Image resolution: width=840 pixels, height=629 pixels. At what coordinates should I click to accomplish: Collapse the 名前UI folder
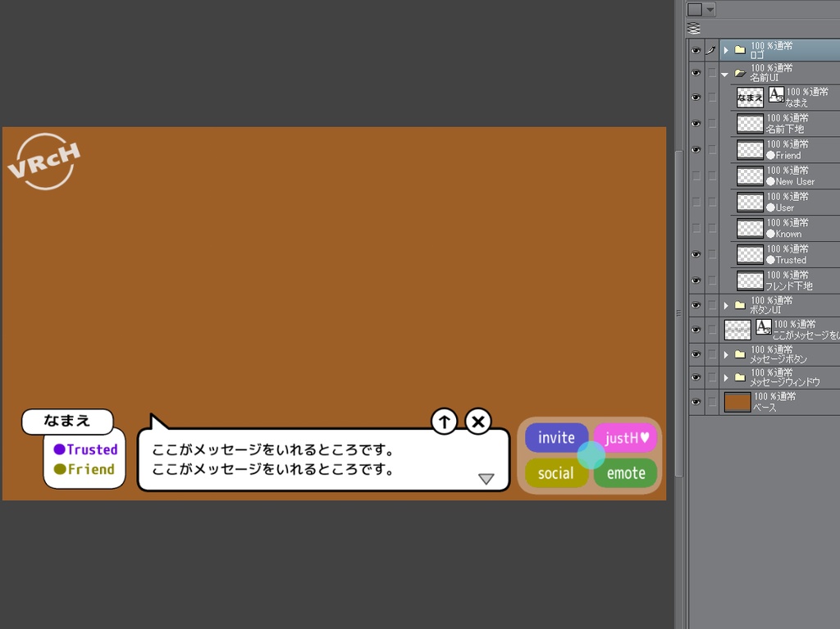725,75
